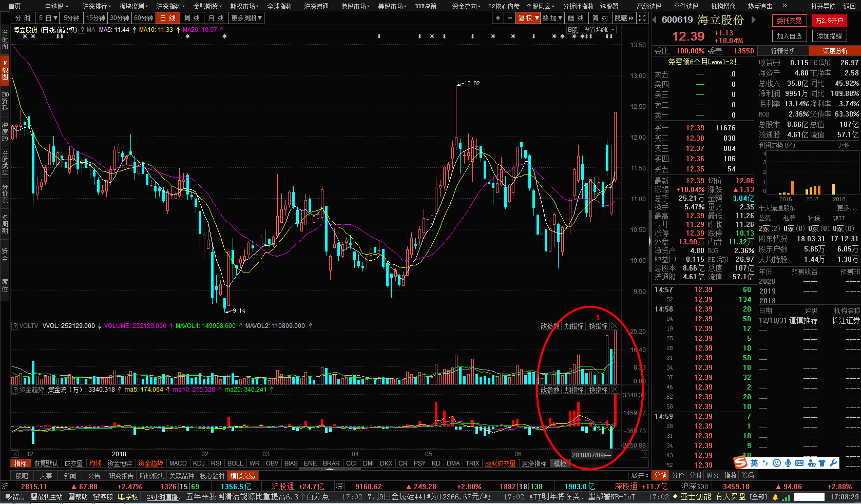Expand more top menu items chevron

pos(785,6)
